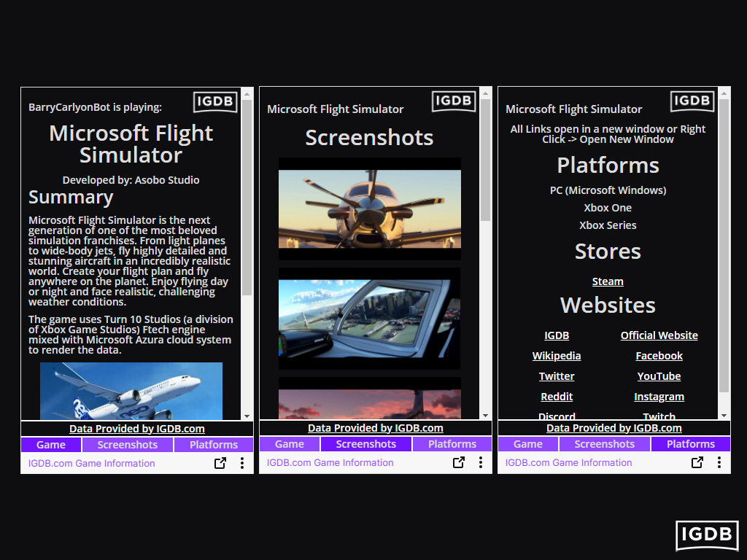Click the middle panel scrollbar up arrow
Viewport: 747px width, 560px height.
tap(485, 94)
